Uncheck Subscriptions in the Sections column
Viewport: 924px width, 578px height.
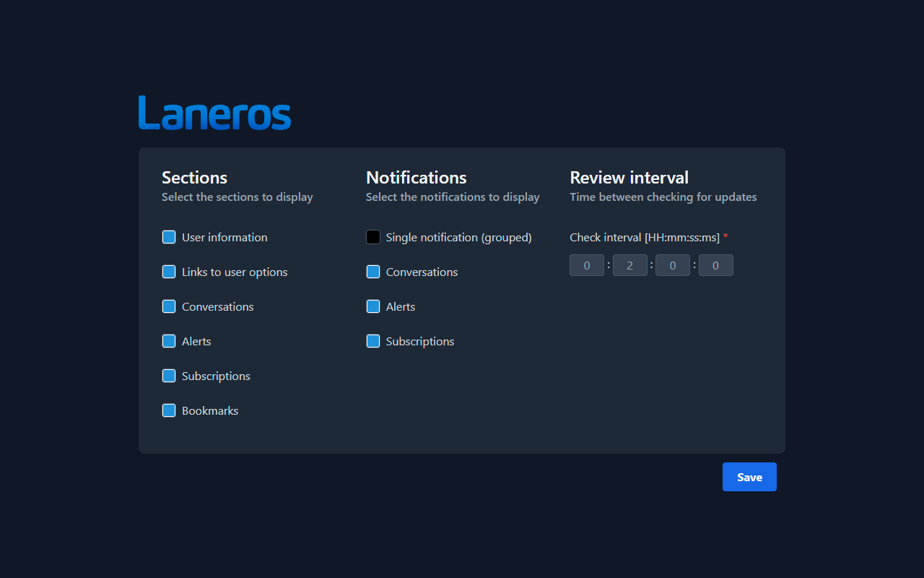[169, 376]
